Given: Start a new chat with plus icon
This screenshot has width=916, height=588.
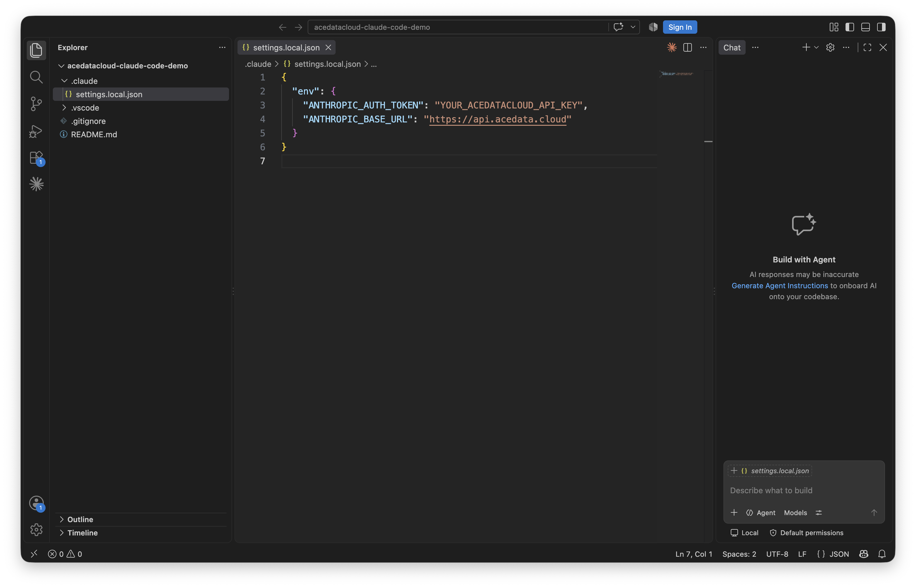Looking at the screenshot, I should (806, 47).
